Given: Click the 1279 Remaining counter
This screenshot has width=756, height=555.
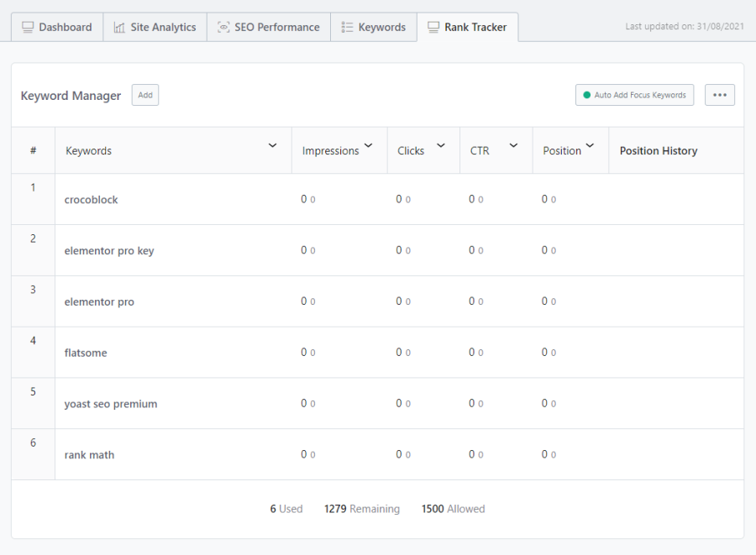Looking at the screenshot, I should (x=361, y=508).
